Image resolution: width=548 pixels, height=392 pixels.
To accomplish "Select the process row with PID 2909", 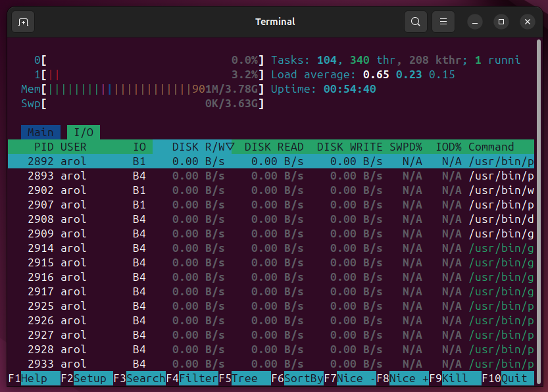I will tap(271, 233).
